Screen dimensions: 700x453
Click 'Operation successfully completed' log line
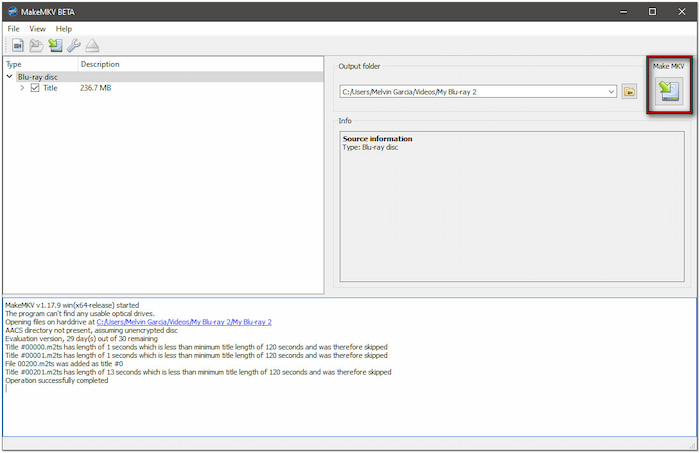[x=57, y=380]
